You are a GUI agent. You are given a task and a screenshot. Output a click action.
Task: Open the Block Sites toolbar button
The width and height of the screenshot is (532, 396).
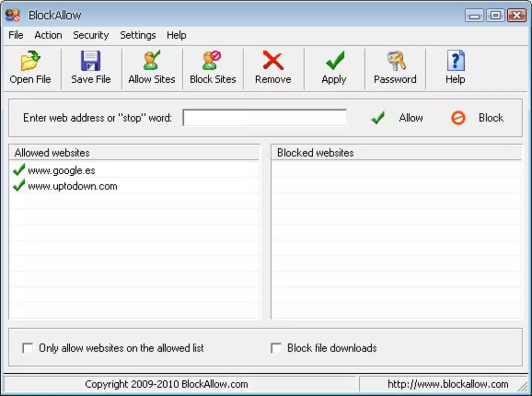click(213, 68)
